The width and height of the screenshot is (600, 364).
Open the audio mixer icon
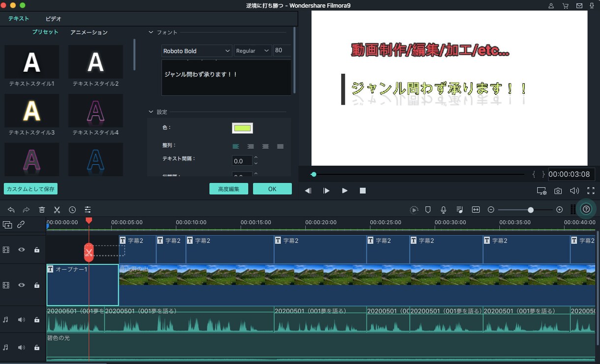pos(459,210)
